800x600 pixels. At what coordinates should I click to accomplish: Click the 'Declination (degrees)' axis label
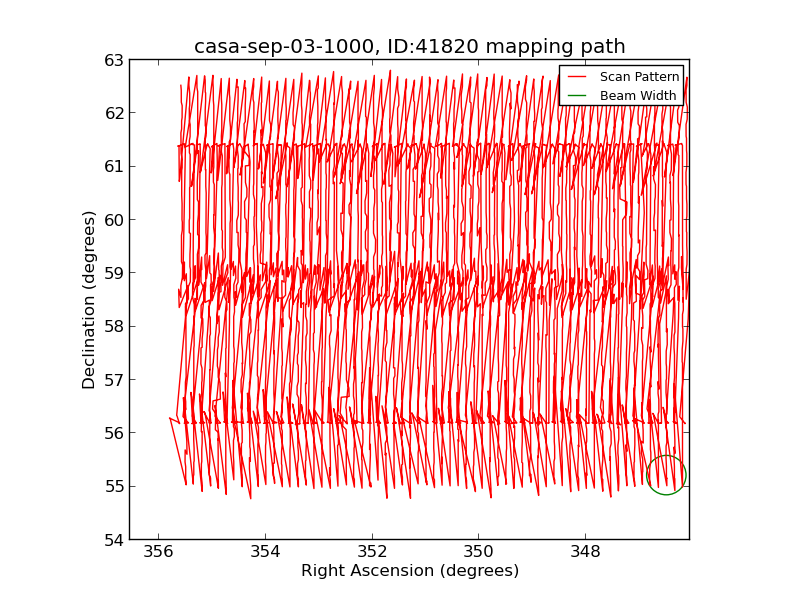88,300
